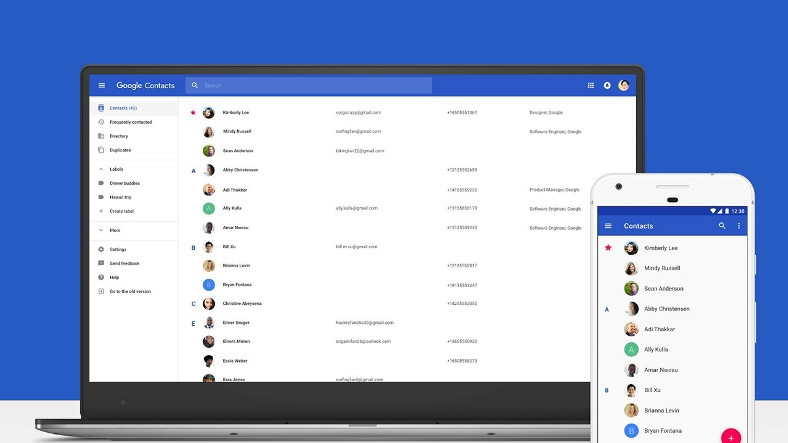Open Duplicates in the sidebar

pyautogui.click(x=120, y=150)
